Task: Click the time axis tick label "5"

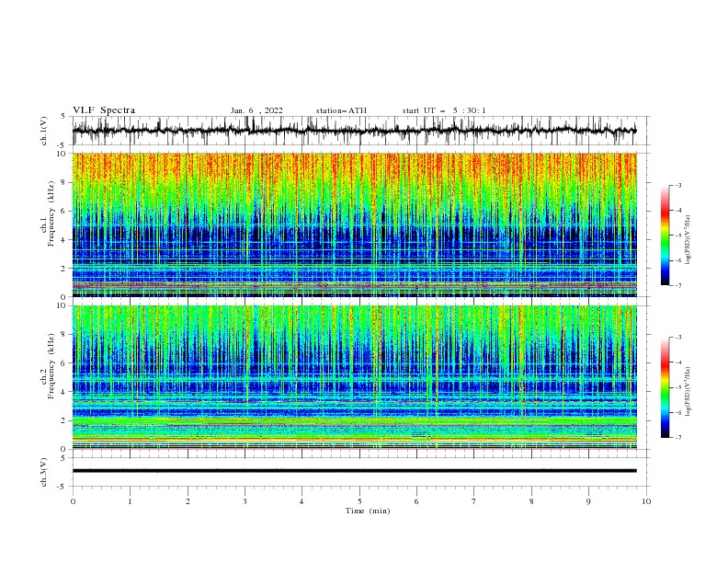Action: click(359, 501)
